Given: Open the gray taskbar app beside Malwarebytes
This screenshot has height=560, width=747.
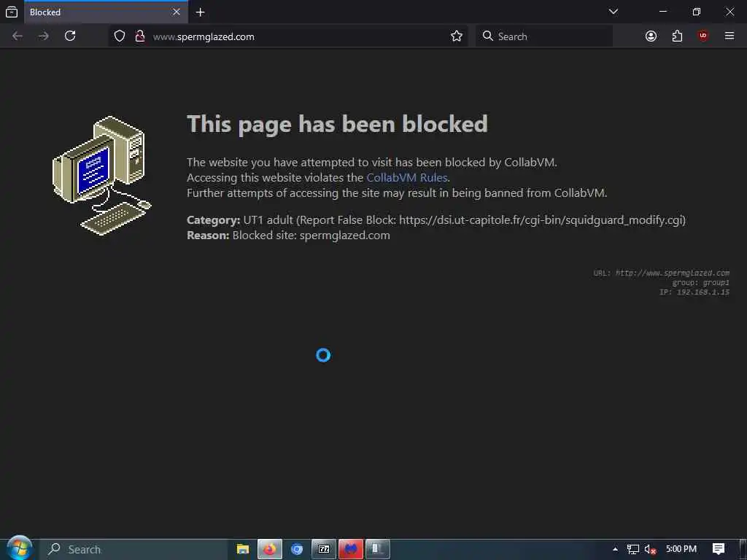Looking at the screenshot, I should pyautogui.click(x=378, y=550).
